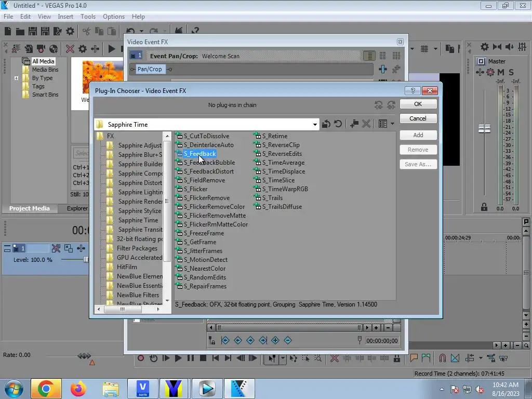The image size is (532, 399).
Task: Open the Insert menu
Action: [65, 17]
